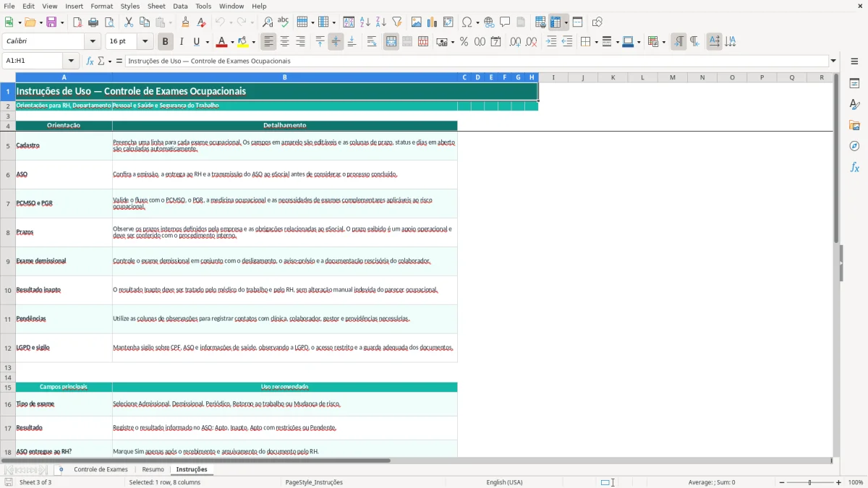Cut the selection with scissors icon

(x=129, y=22)
